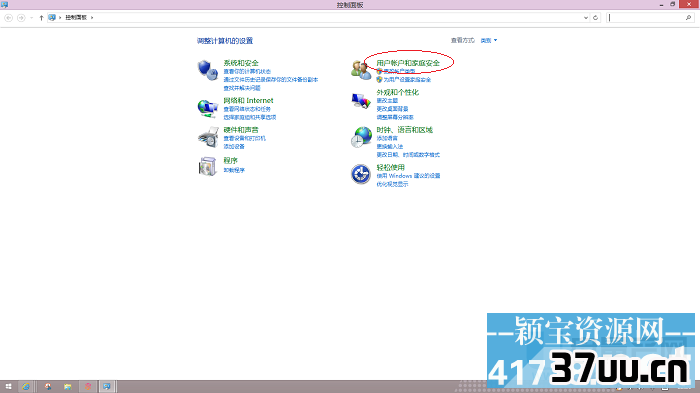Screen dimensions: 700x393
Task: Open 添加语言 link
Action: [x=387, y=138]
